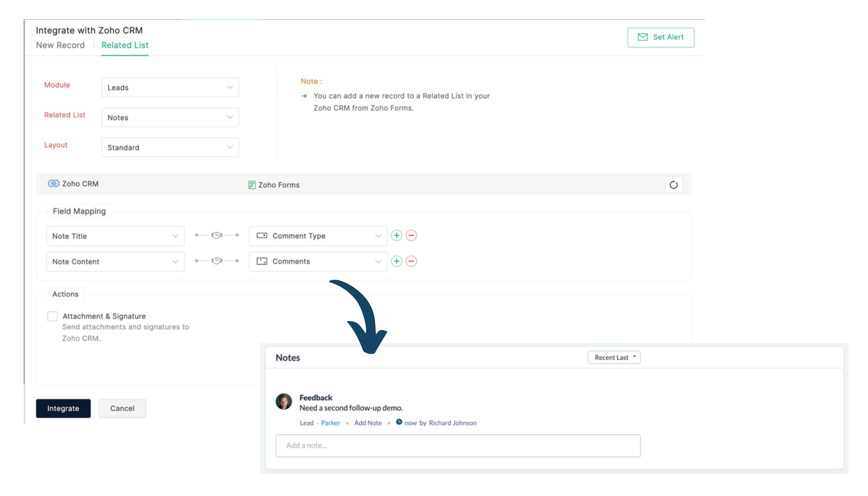
Task: Open the Module dropdown showing Leads
Action: (170, 87)
